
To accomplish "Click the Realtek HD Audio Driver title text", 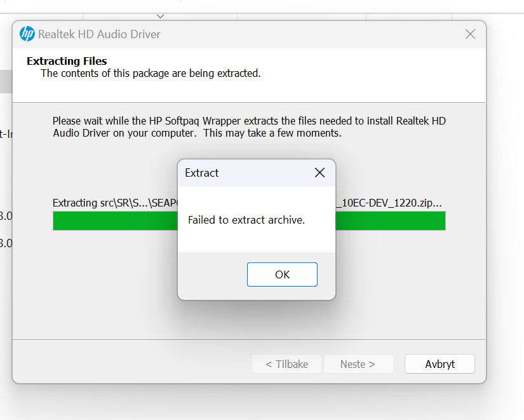I will coord(99,34).
